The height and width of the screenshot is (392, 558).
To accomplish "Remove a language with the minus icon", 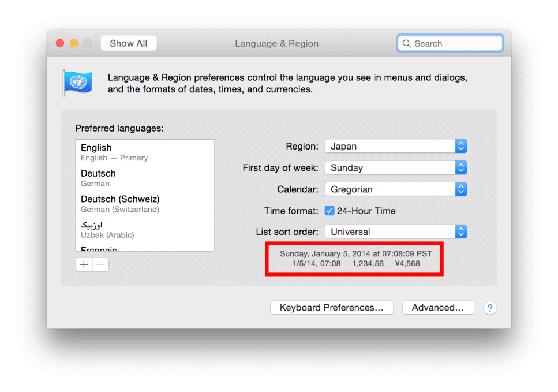I will click(100, 264).
